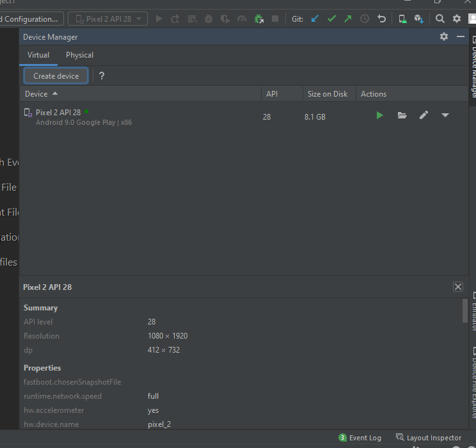The height and width of the screenshot is (448, 476).
Task: Open Device Manager gear settings
Action: coord(444,37)
